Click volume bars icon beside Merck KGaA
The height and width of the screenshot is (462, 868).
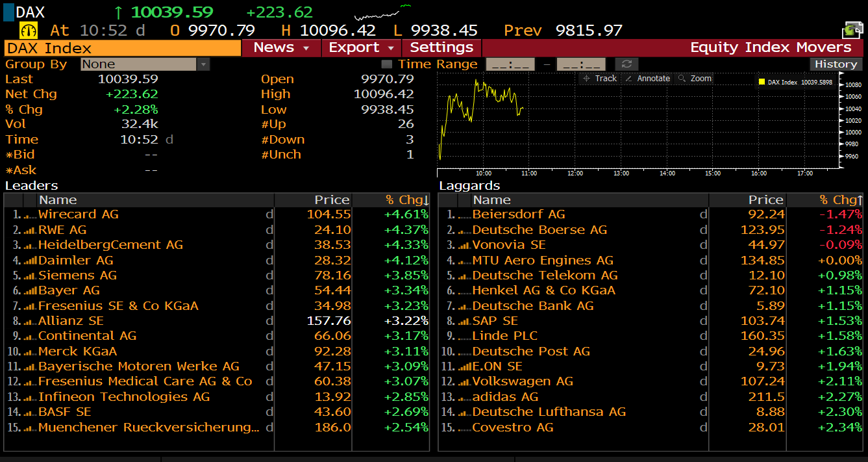[30, 352]
